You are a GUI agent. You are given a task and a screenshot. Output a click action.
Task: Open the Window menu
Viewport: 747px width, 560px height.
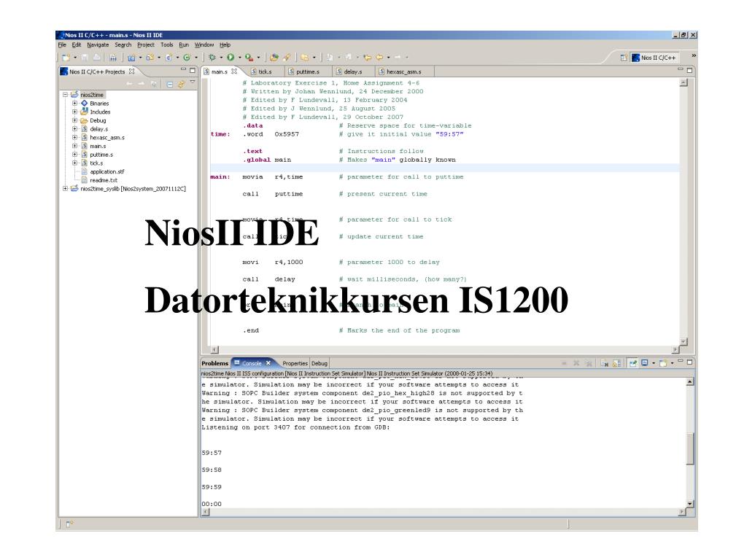point(204,44)
